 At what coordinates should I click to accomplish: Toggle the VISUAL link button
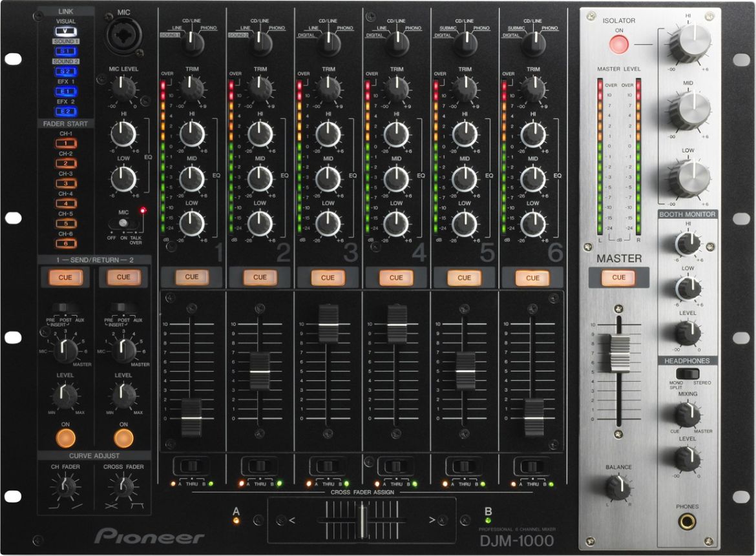point(65,31)
